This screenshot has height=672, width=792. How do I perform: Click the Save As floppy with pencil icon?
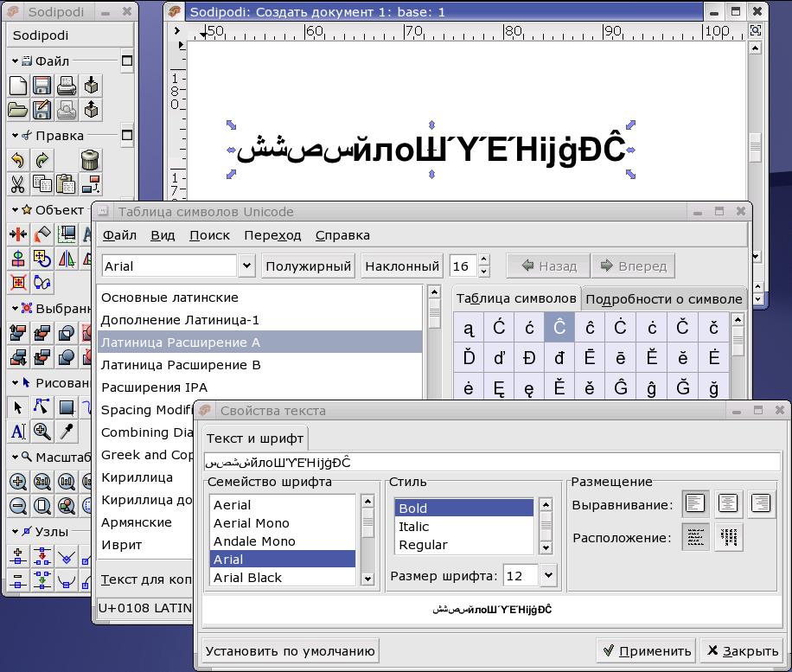(x=42, y=110)
